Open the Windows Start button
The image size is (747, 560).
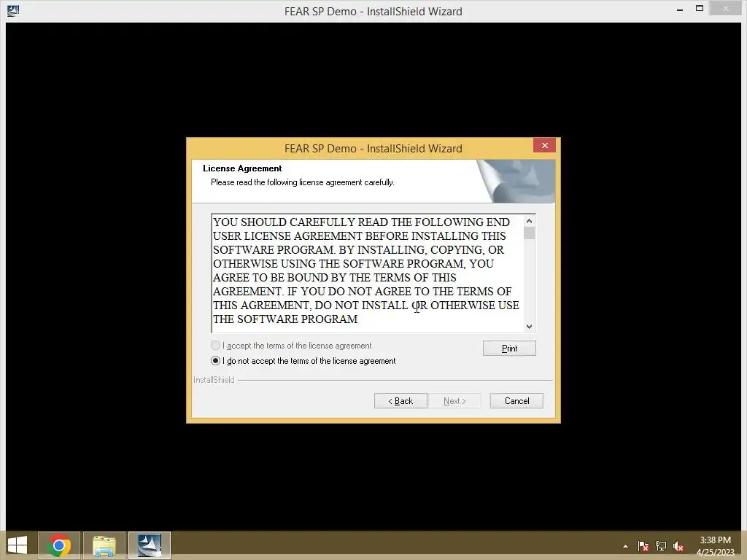tap(18, 545)
